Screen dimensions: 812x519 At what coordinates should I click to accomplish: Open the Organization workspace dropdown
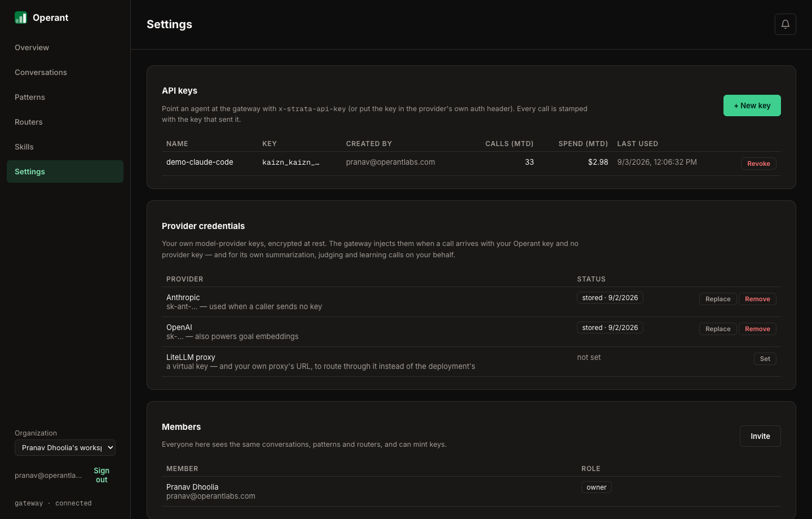pos(65,447)
